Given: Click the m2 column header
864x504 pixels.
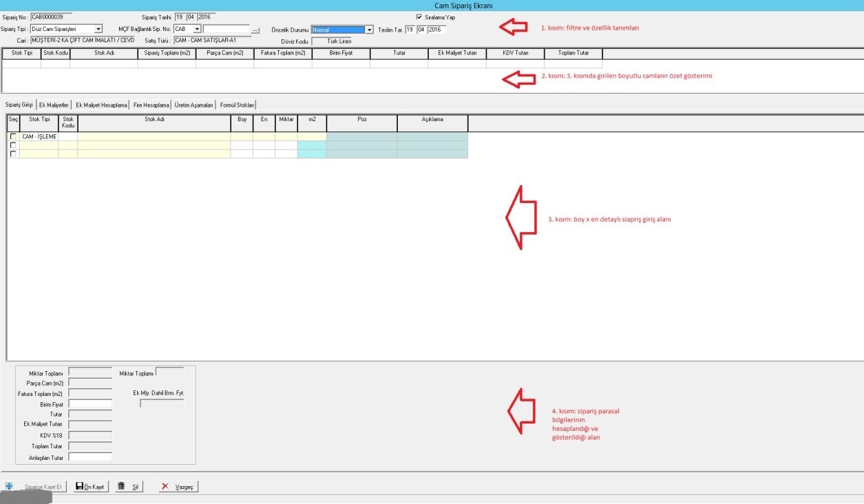Looking at the screenshot, I should [312, 123].
